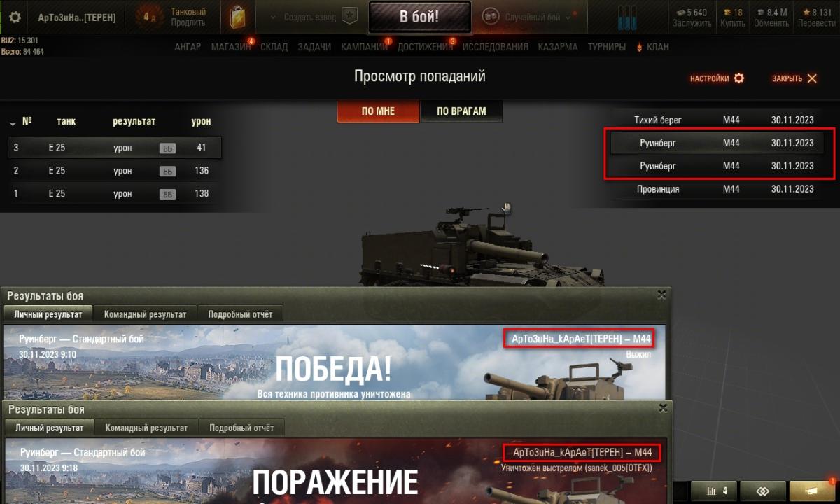Click the linked diamonds icon button
The width and height of the screenshot is (840, 504).
point(762,491)
